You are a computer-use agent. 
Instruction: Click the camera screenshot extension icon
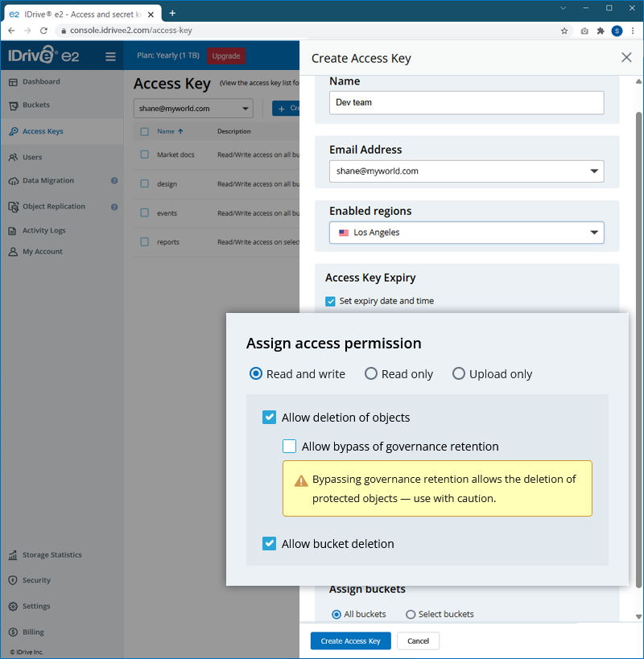click(584, 31)
